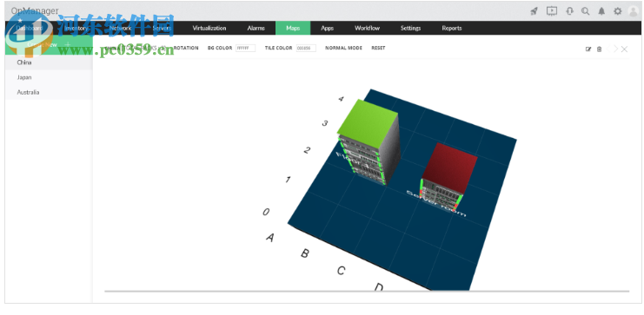Click the RESET button
The width and height of the screenshot is (644, 315).
(378, 48)
